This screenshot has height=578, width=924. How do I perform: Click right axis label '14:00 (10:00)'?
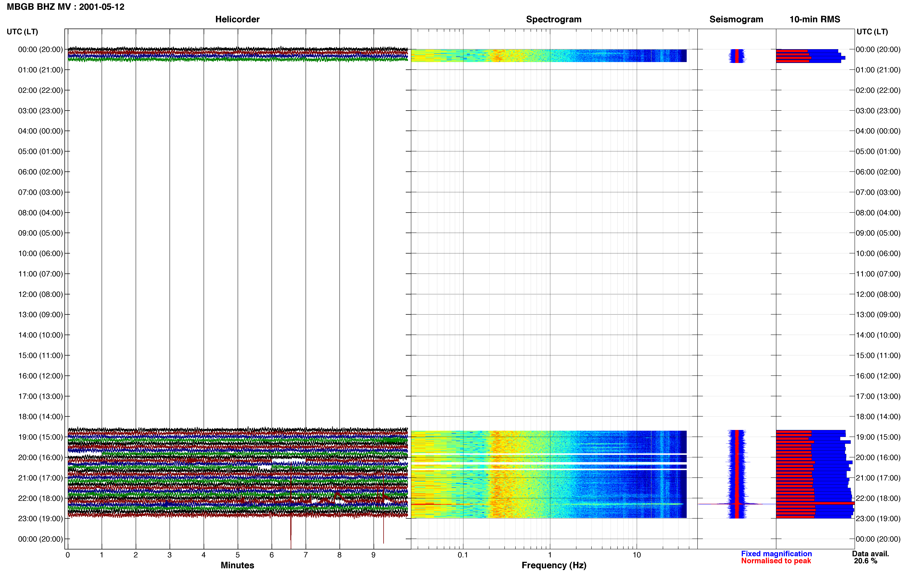(x=878, y=335)
